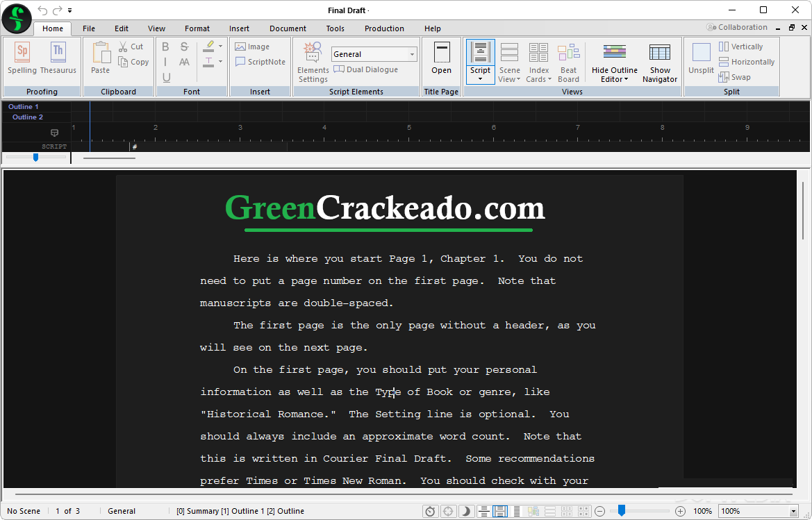Open the highlight color dropdown arrow
This screenshot has width=812, height=520.
pyautogui.click(x=222, y=47)
